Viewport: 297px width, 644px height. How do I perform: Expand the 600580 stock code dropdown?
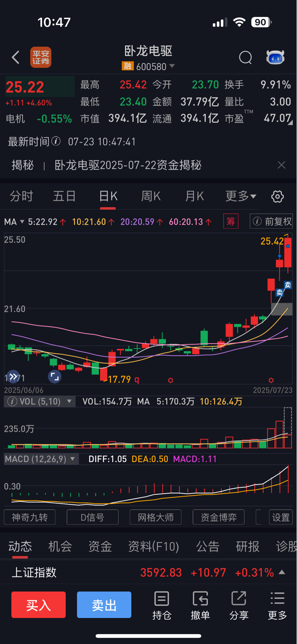click(172, 66)
